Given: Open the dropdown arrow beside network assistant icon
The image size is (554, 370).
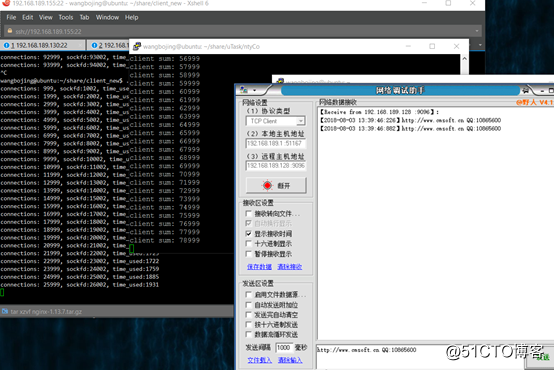Looking at the screenshot, I should tap(254, 90).
